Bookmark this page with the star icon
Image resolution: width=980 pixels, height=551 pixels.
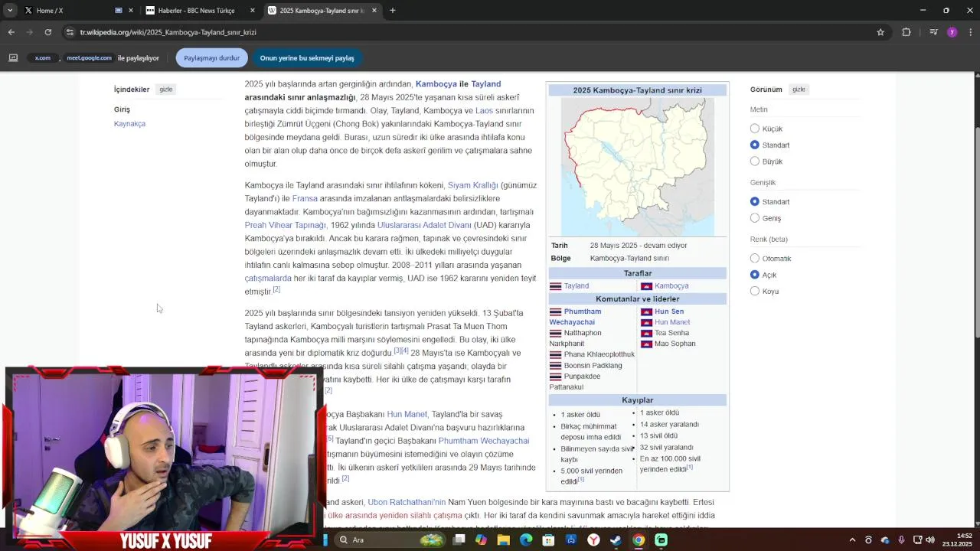coord(880,32)
